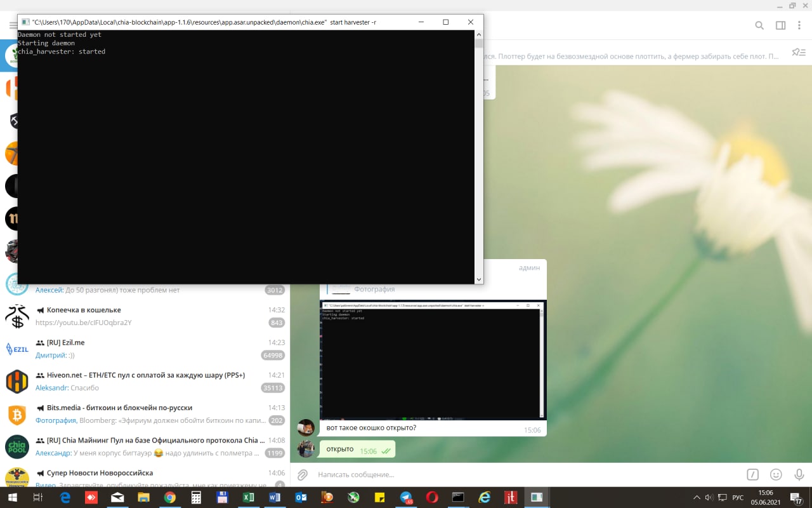812x508 pixels.
Task: Open console window system menu icon
Action: coord(25,22)
